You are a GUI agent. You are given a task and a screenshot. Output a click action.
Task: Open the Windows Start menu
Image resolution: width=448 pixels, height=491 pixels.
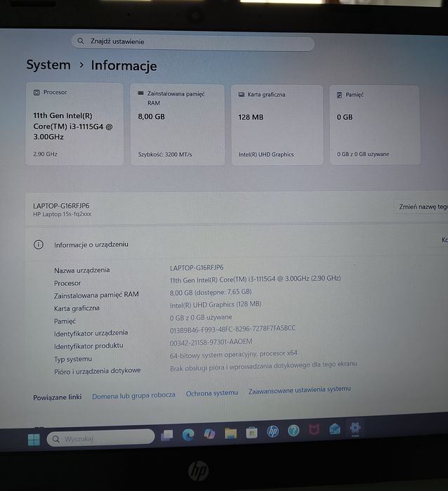[34, 439]
